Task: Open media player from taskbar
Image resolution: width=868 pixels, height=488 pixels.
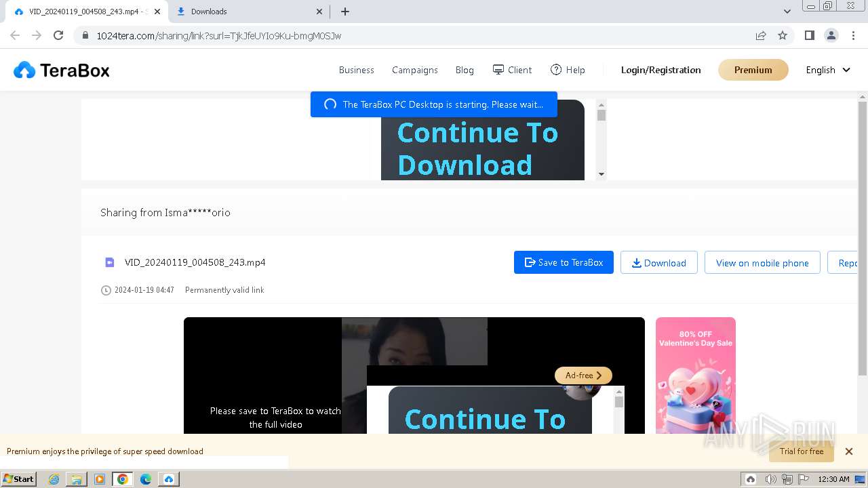Action: 100,479
